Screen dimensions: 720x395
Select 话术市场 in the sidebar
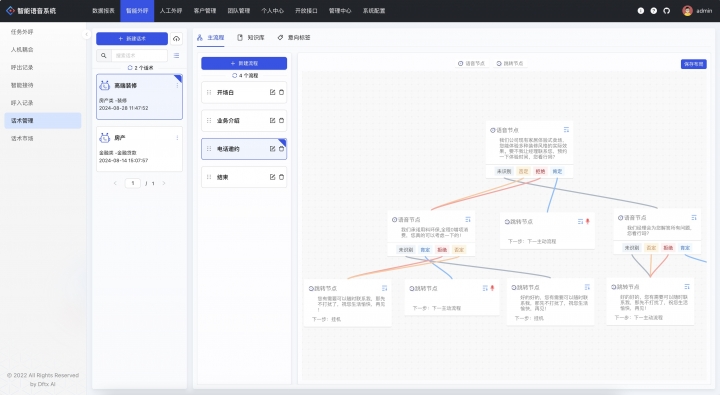coord(43,138)
